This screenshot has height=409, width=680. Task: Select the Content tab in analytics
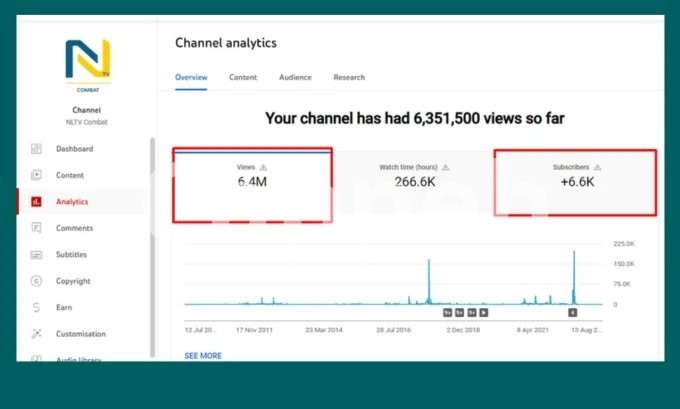[243, 77]
